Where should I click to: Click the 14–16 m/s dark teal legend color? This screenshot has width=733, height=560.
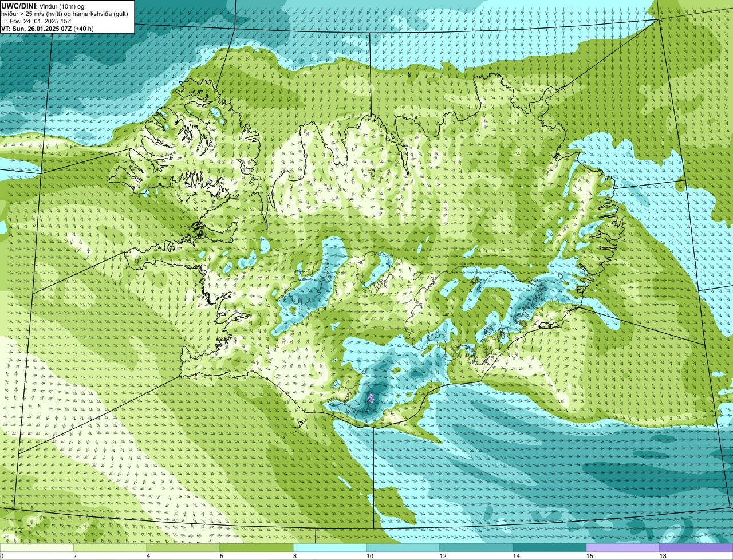coord(550,548)
